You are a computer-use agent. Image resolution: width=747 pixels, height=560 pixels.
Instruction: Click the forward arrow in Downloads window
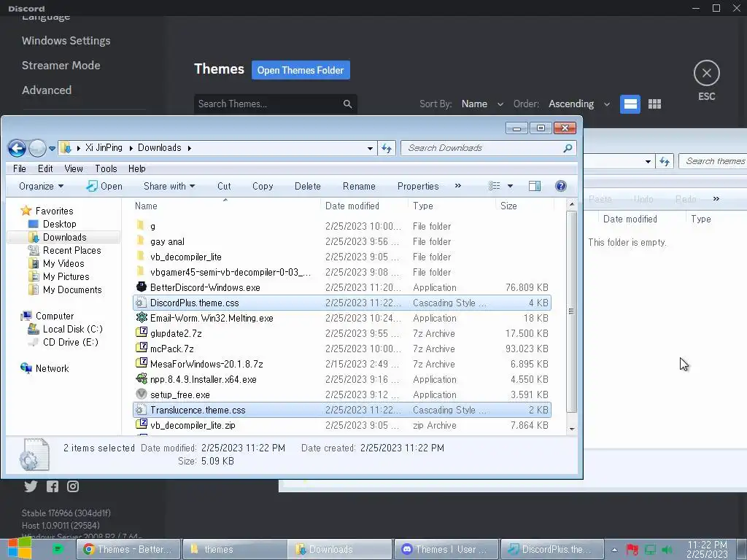point(37,148)
